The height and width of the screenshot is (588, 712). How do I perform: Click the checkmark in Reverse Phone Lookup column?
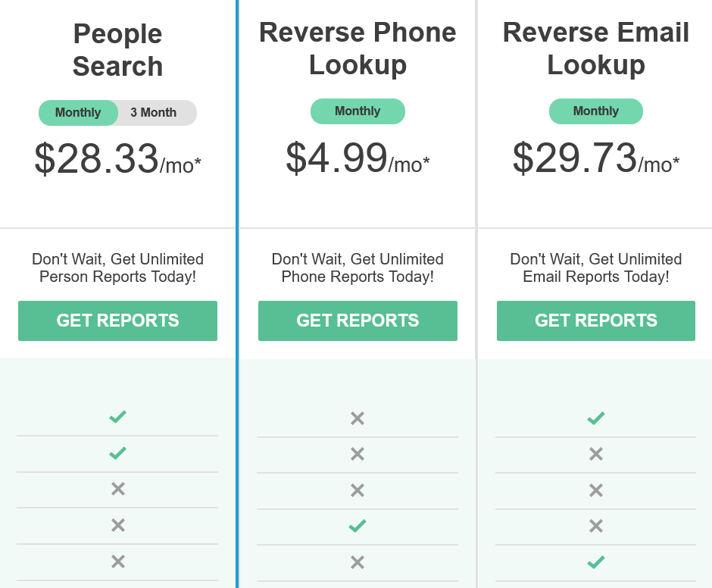click(x=358, y=526)
